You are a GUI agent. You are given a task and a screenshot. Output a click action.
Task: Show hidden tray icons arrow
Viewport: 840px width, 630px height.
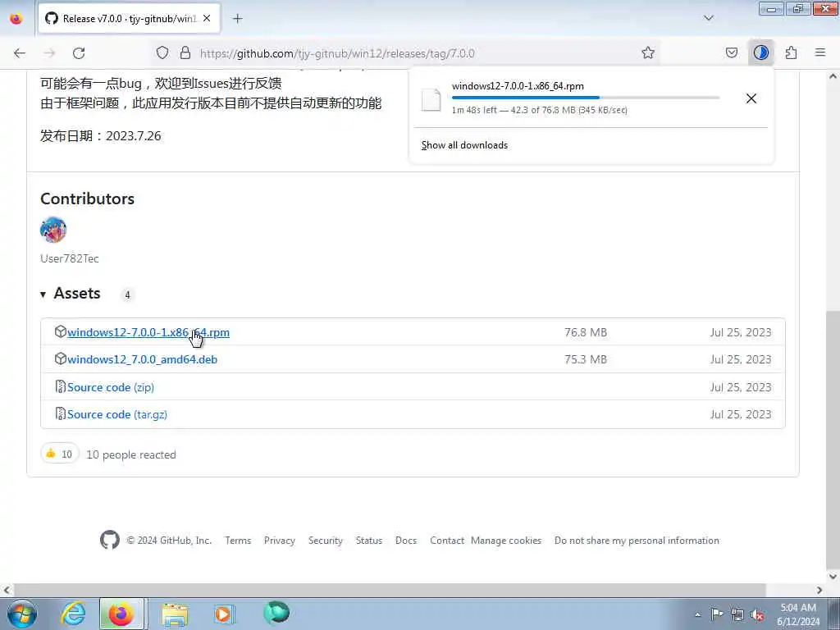tap(697, 614)
